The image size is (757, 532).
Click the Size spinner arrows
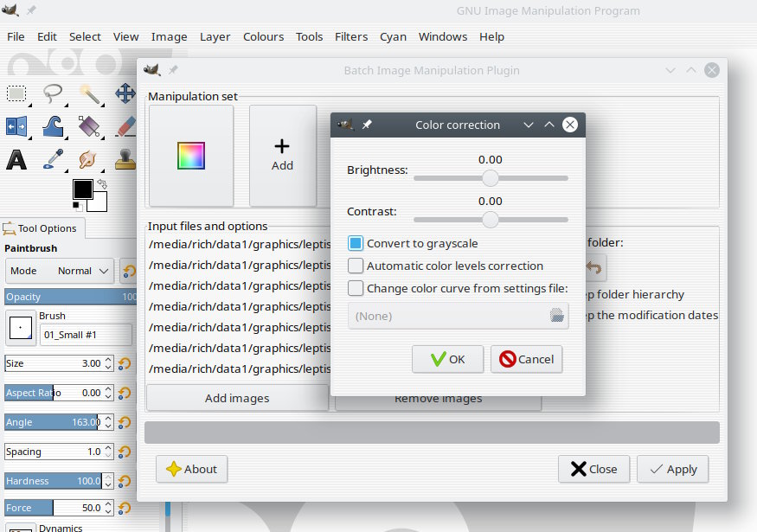click(109, 363)
